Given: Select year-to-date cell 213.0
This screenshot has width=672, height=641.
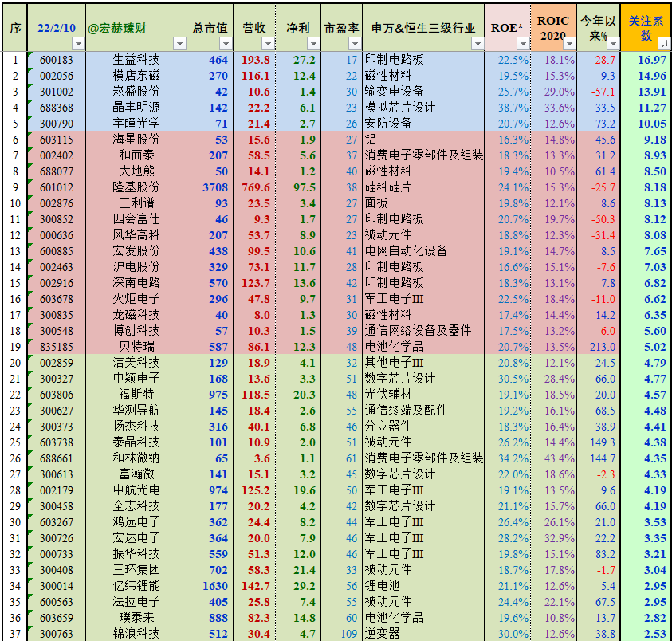Looking at the screenshot, I should pyautogui.click(x=599, y=347).
